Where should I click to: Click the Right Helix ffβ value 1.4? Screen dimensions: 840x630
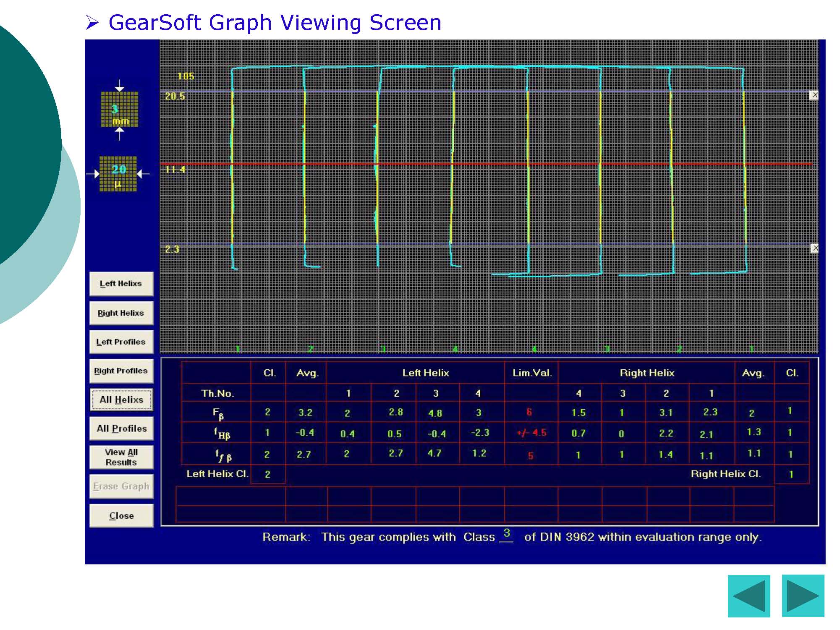click(665, 455)
